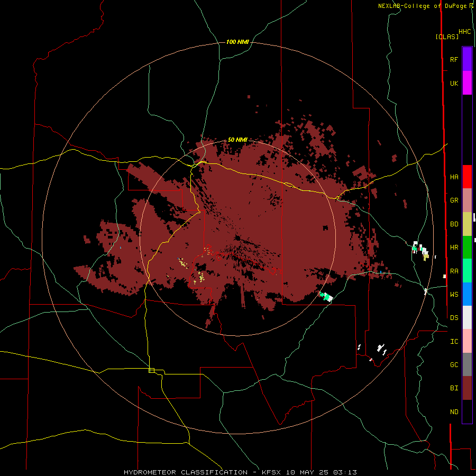This screenshot has width=476, height=476.
Task: Click the Hydrometeor Classification KFSX timestamp caption
Action: tap(240, 472)
